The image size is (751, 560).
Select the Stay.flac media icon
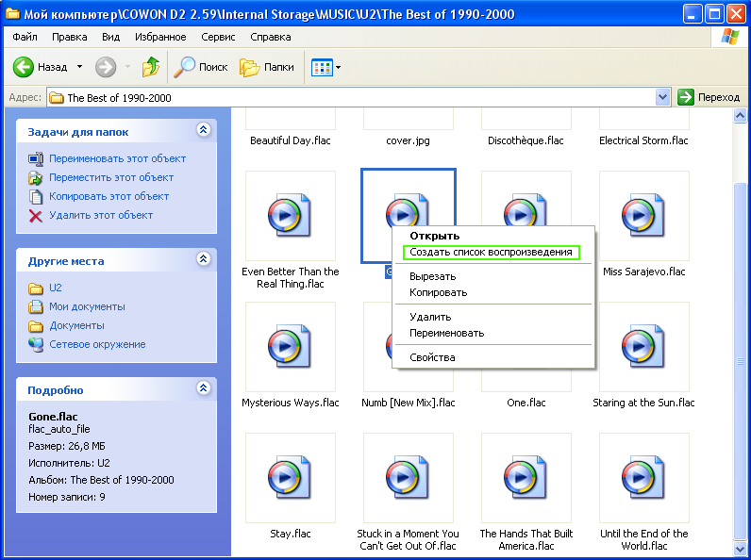tap(290, 478)
